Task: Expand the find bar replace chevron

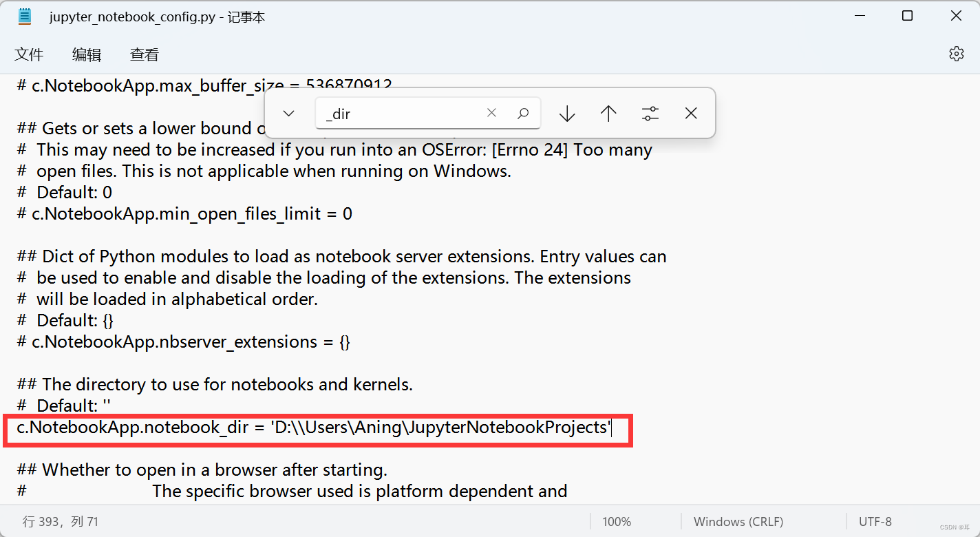Action: click(289, 114)
